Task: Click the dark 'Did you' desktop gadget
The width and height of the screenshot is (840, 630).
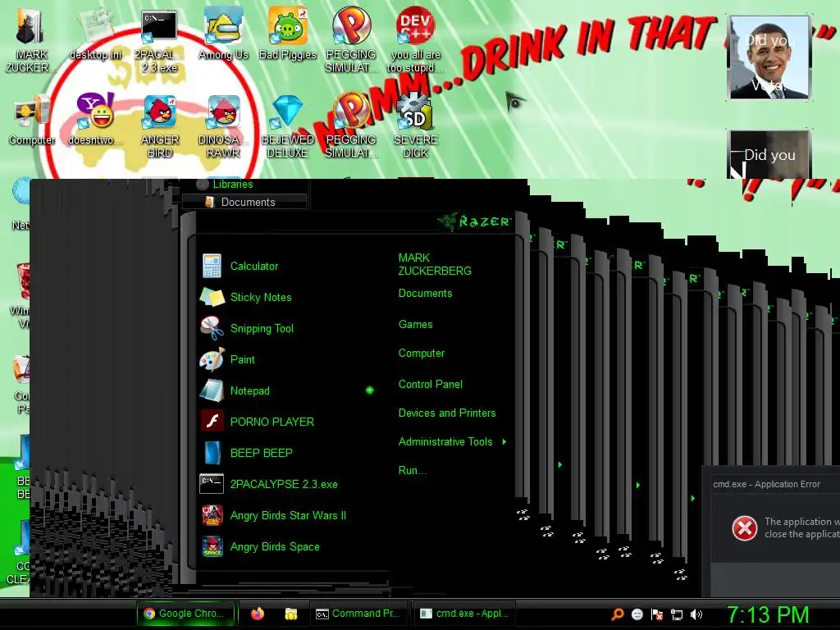Action: click(769, 154)
